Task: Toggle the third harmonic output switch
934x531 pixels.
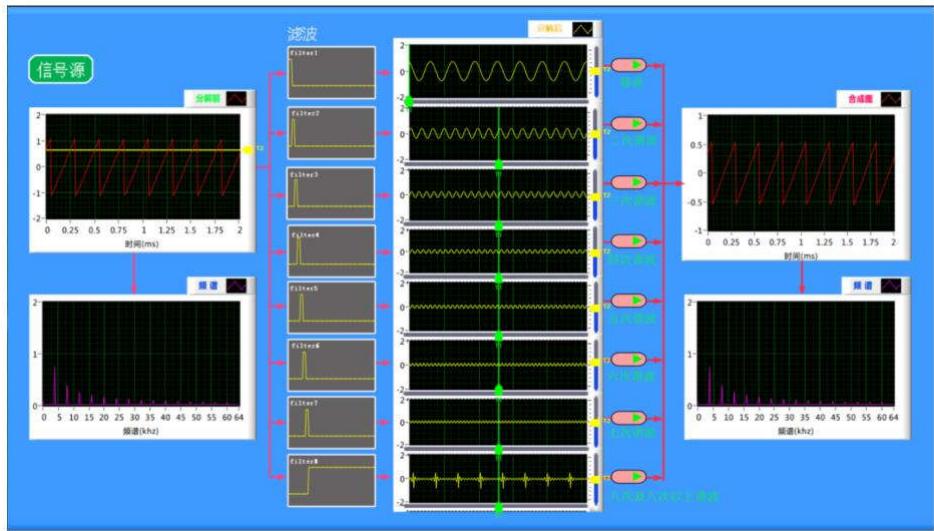Action: pyautogui.click(x=629, y=183)
